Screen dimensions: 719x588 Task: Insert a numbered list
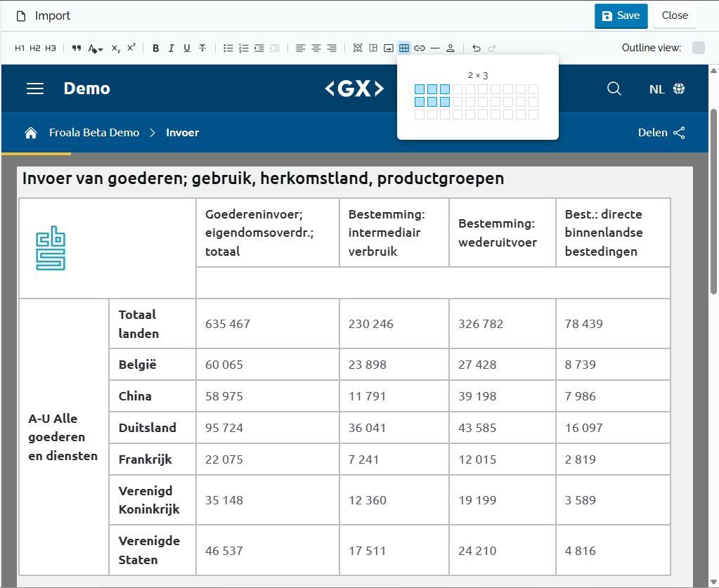(x=243, y=48)
